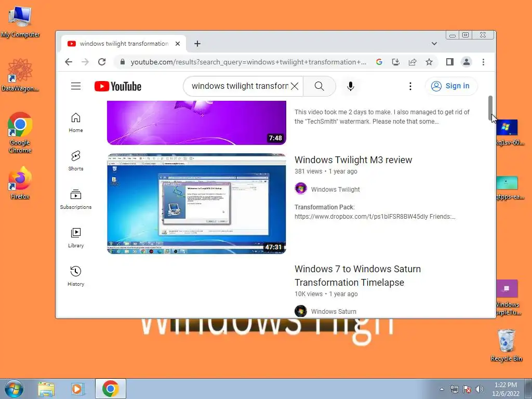Image resolution: width=532 pixels, height=399 pixels.
Task: Open Windows Saturn channel avatar
Action: click(301, 311)
